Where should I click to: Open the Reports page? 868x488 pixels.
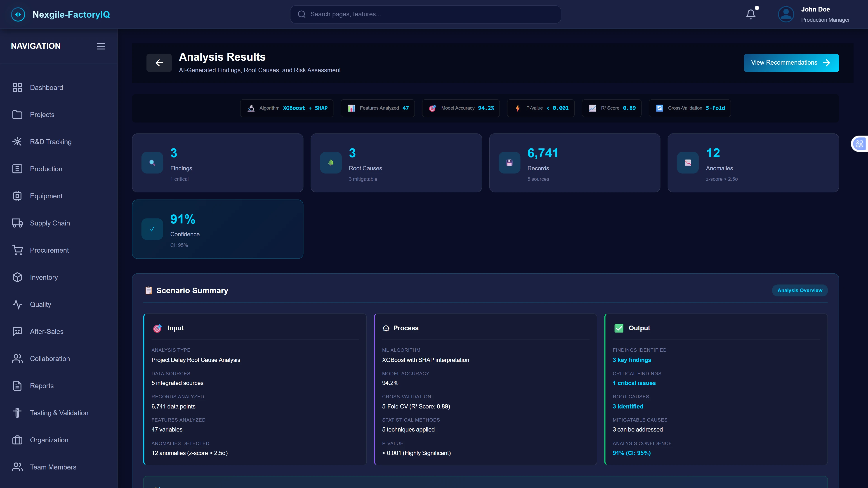coord(42,386)
